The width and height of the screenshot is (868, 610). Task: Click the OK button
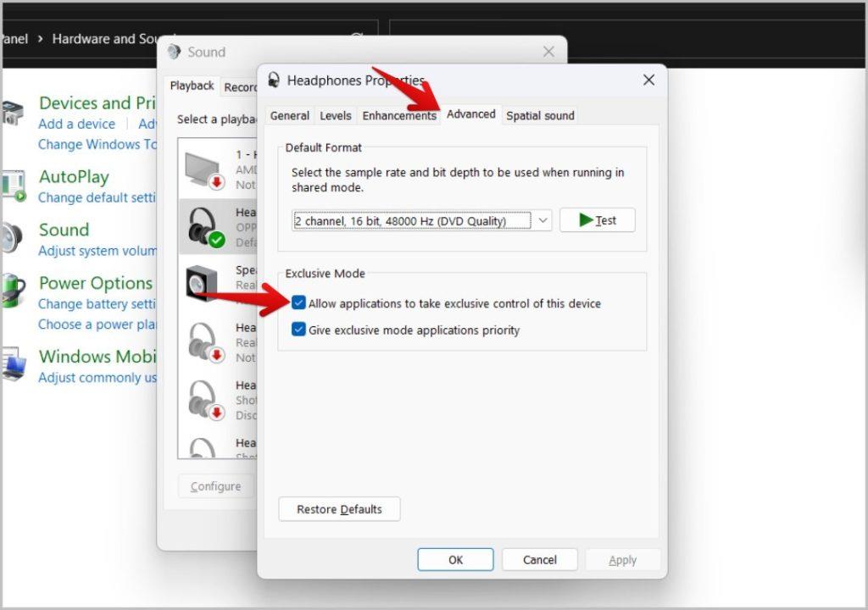click(x=455, y=560)
